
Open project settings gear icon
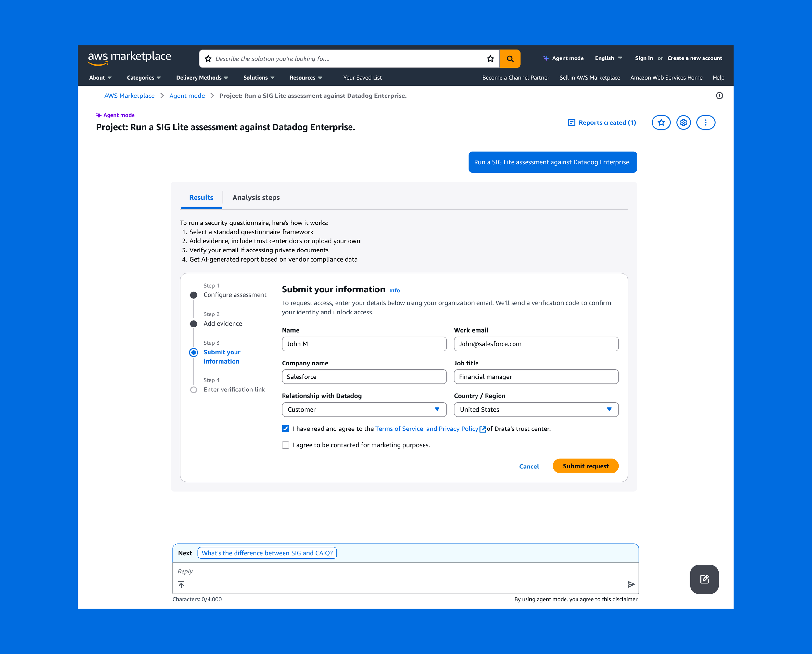683,122
